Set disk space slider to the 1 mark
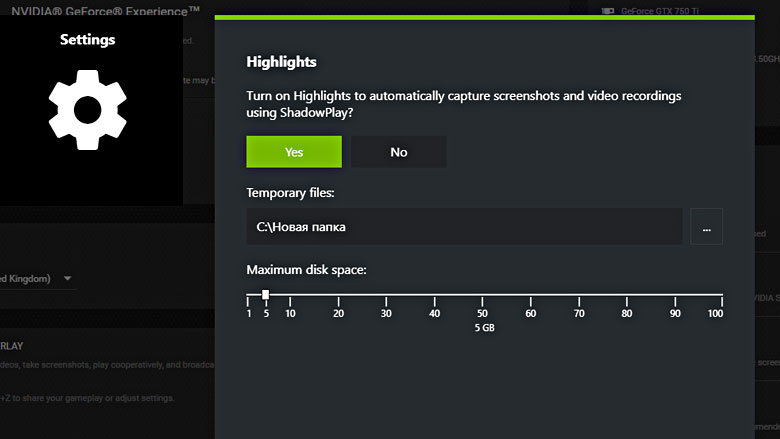The image size is (780, 439). point(249,295)
